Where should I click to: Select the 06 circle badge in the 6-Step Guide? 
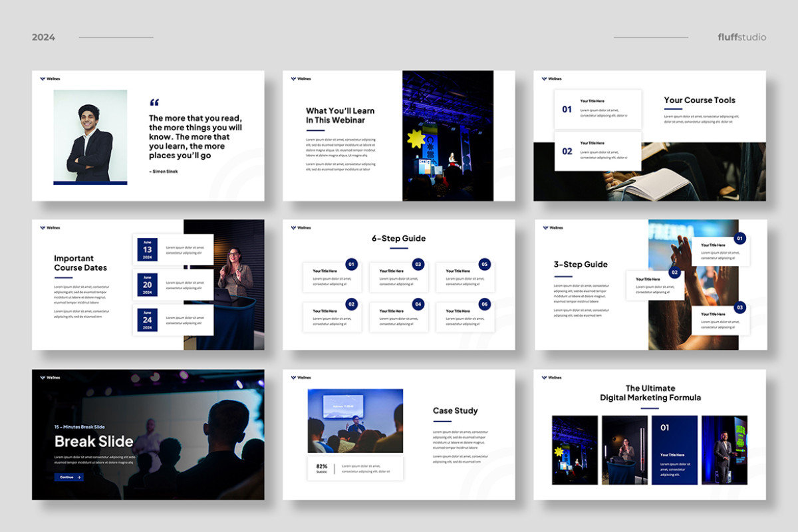point(484,304)
